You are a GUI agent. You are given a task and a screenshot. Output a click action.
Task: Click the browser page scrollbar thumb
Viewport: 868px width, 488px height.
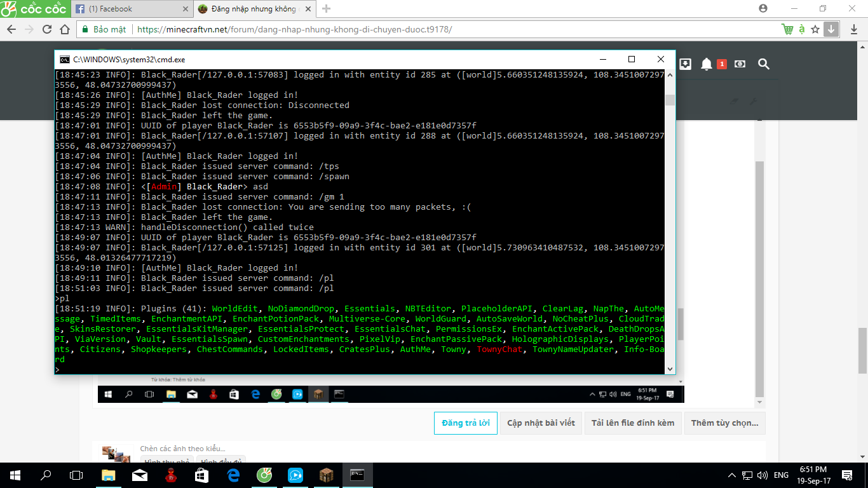point(864,351)
